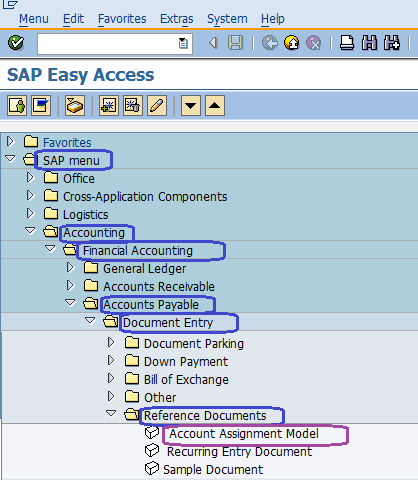
Task: Collapse the Document Entry node arrow
Action: click(x=90, y=321)
